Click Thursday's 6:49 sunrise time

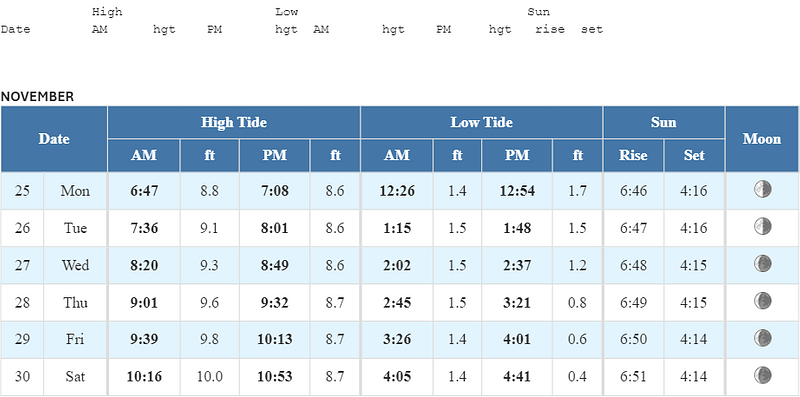tap(633, 303)
